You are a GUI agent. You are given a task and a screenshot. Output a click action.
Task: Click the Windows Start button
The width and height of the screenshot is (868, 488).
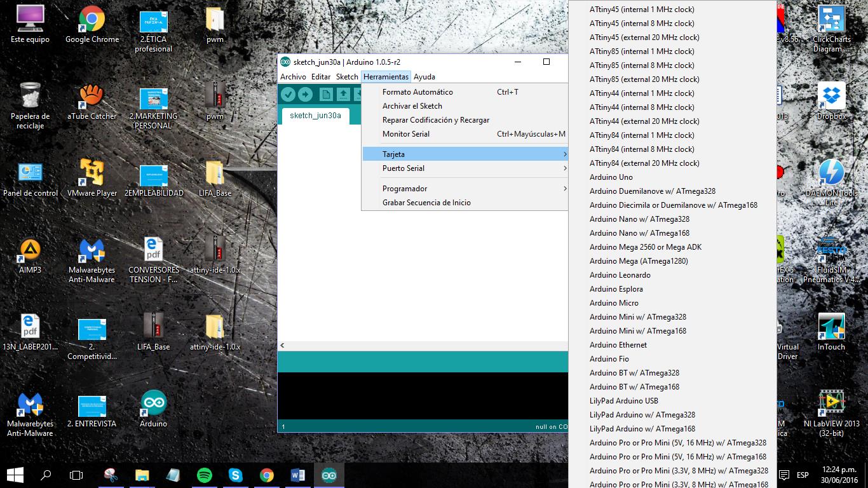(15, 475)
